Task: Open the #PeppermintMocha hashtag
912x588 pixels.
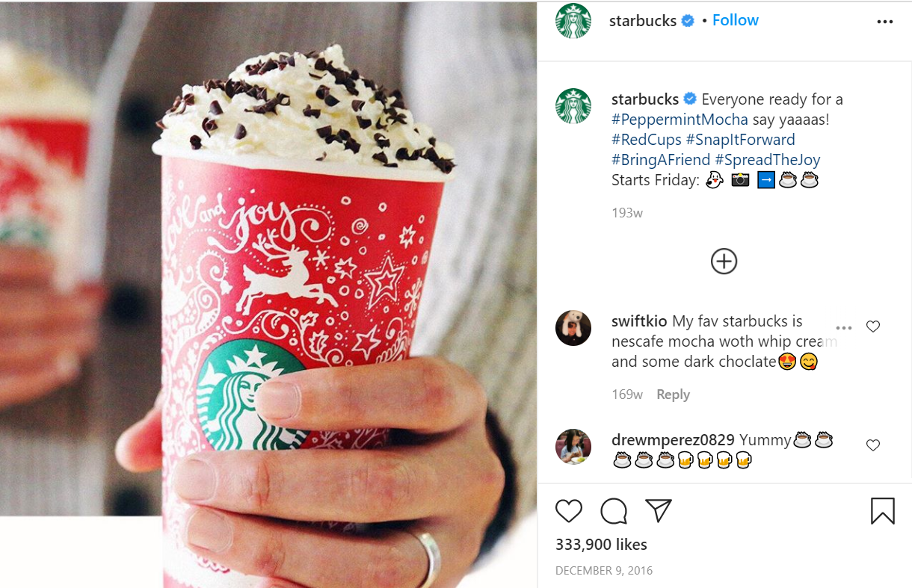Action: click(680, 120)
